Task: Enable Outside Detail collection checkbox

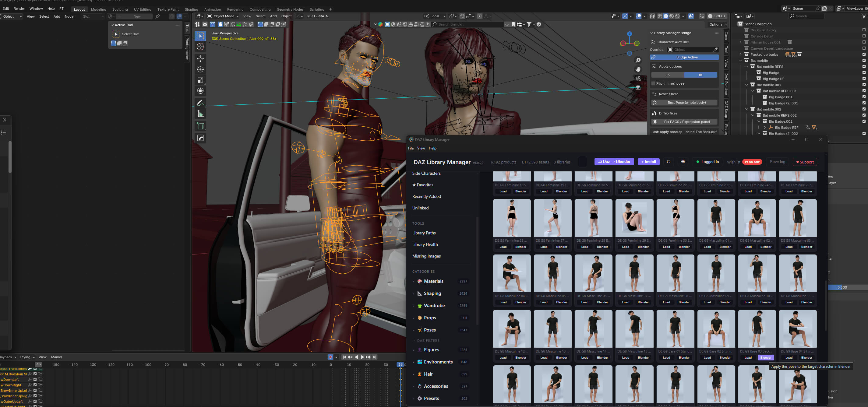Action: 864,36
